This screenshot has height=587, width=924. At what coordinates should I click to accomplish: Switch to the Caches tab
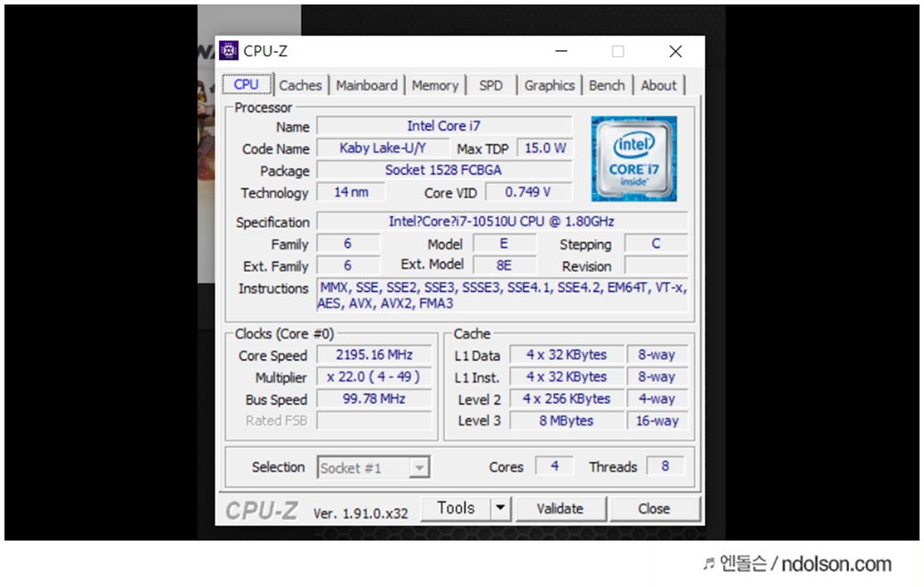[300, 86]
